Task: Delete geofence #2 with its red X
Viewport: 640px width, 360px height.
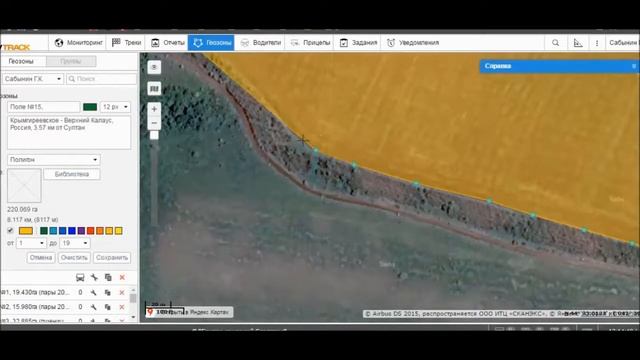Action: (x=122, y=307)
